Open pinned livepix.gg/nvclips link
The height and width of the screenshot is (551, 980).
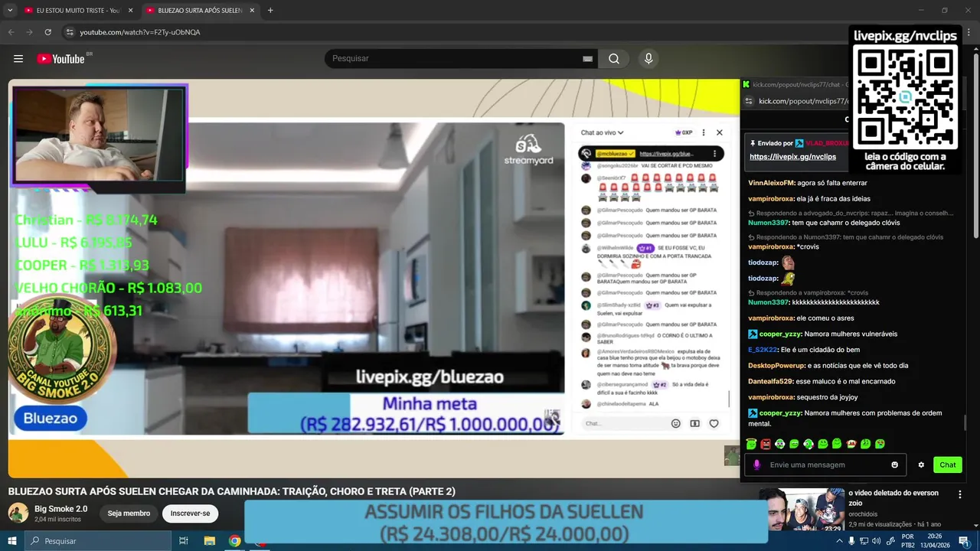pos(792,156)
